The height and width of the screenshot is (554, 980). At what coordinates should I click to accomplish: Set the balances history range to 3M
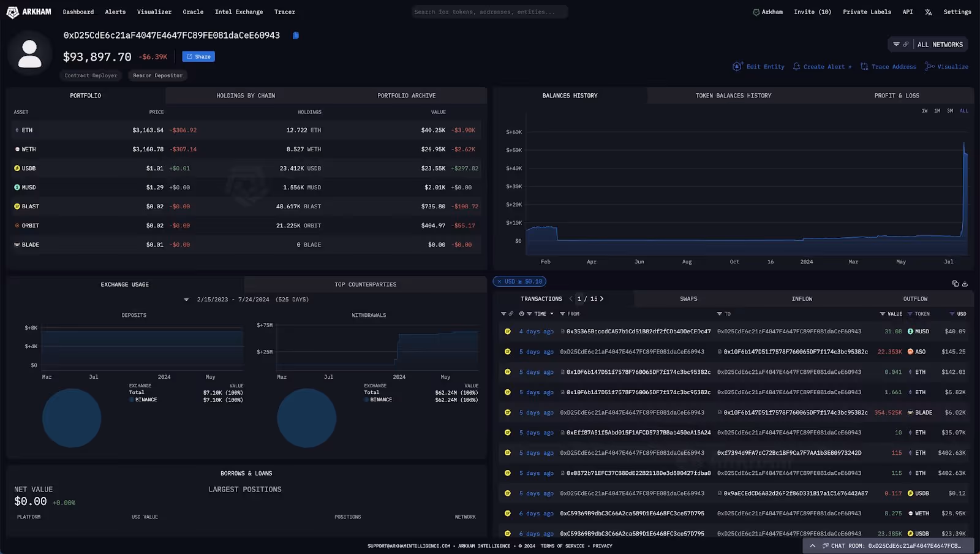click(950, 111)
